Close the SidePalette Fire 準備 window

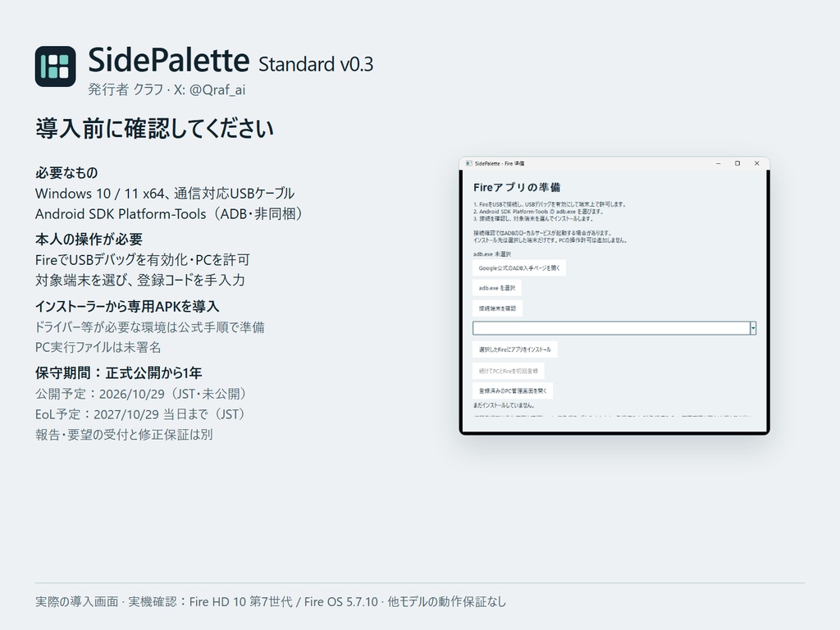pyautogui.click(x=756, y=163)
